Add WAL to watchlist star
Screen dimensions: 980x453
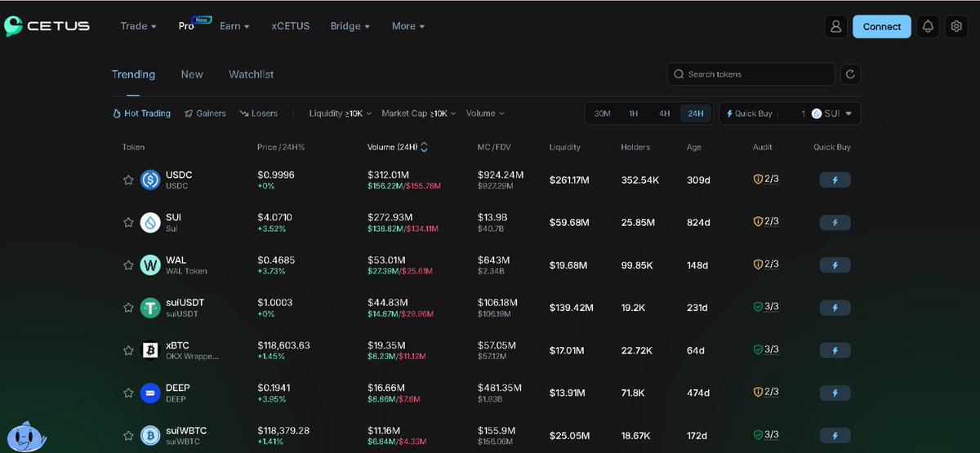tap(128, 265)
